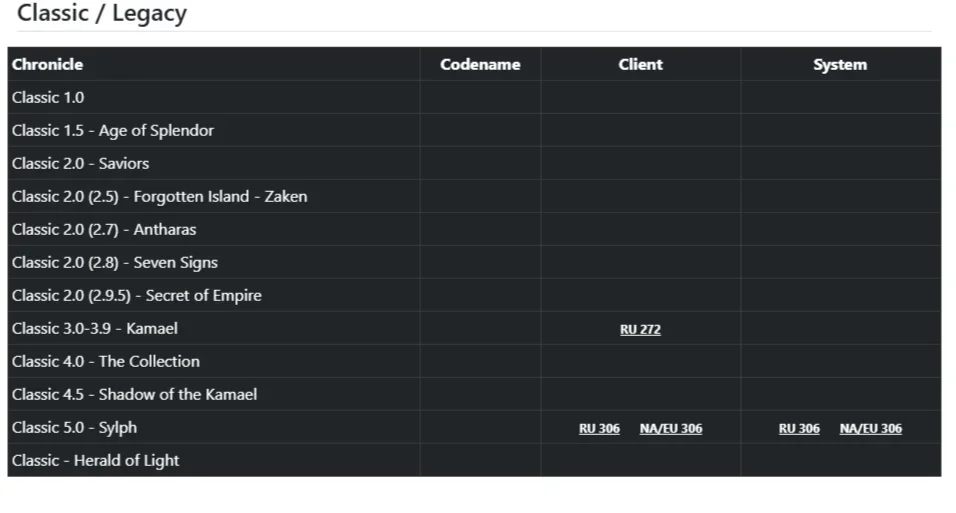Select Classic 1.5 - Age of Splendor row
Image resolution: width=956 pixels, height=513 pixels.
point(474,131)
